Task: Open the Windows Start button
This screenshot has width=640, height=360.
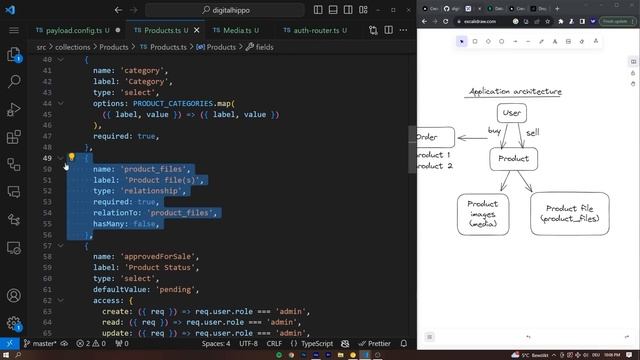Action: [x=6, y=355]
